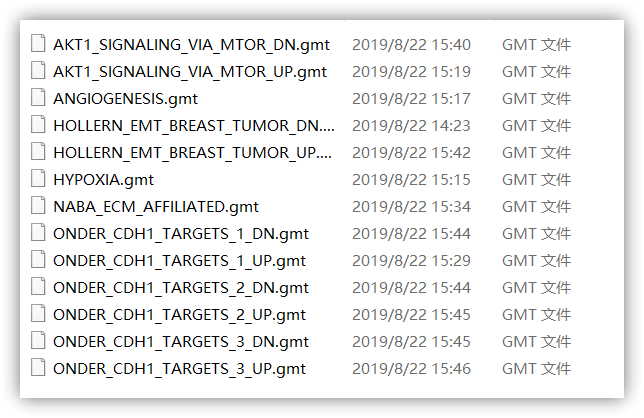Screen dimensions: 644x418
Task: Click the AKT1_SIGNALING_VIA_MTOR_UP.gmt file icon
Action: pos(38,71)
